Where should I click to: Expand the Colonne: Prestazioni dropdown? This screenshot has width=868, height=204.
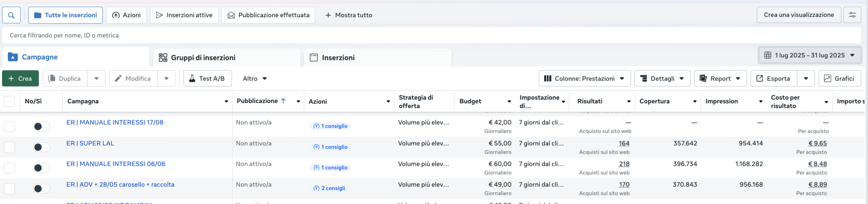[x=584, y=79]
